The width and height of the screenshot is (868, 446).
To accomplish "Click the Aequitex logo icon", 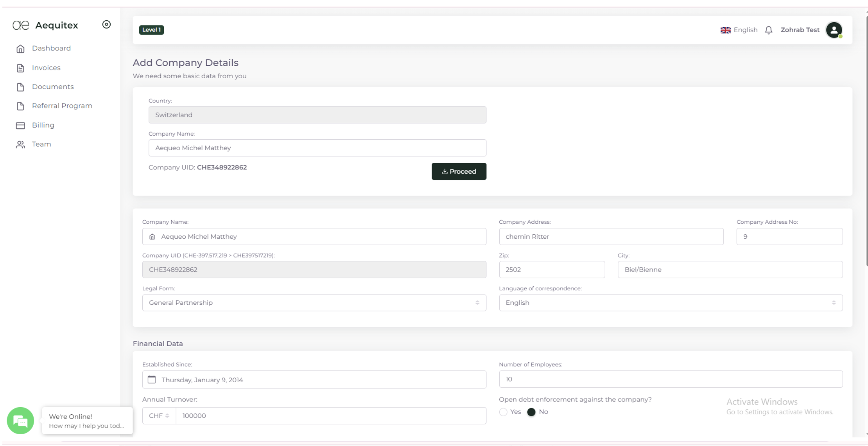I will point(21,25).
